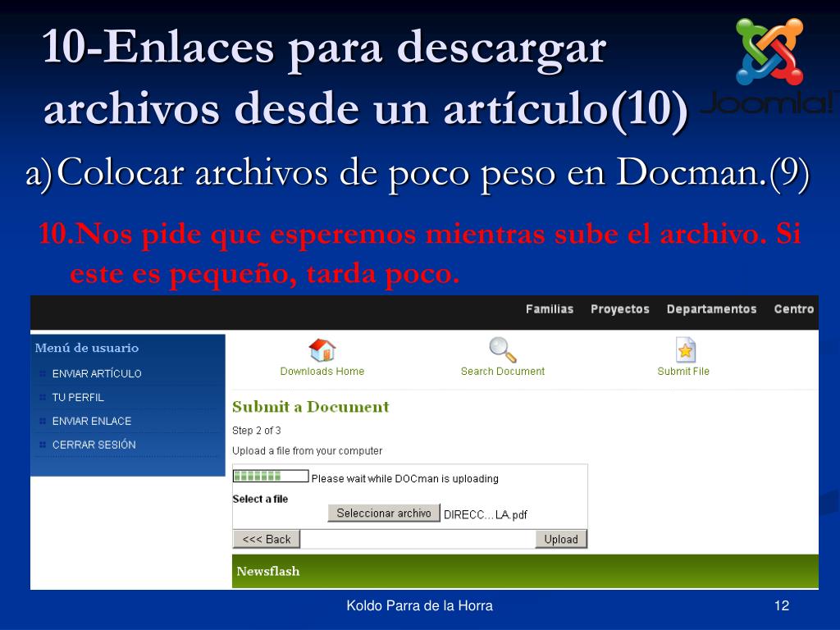840x630 pixels.
Task: Open the Proyectos menu item
Action: pos(620,309)
